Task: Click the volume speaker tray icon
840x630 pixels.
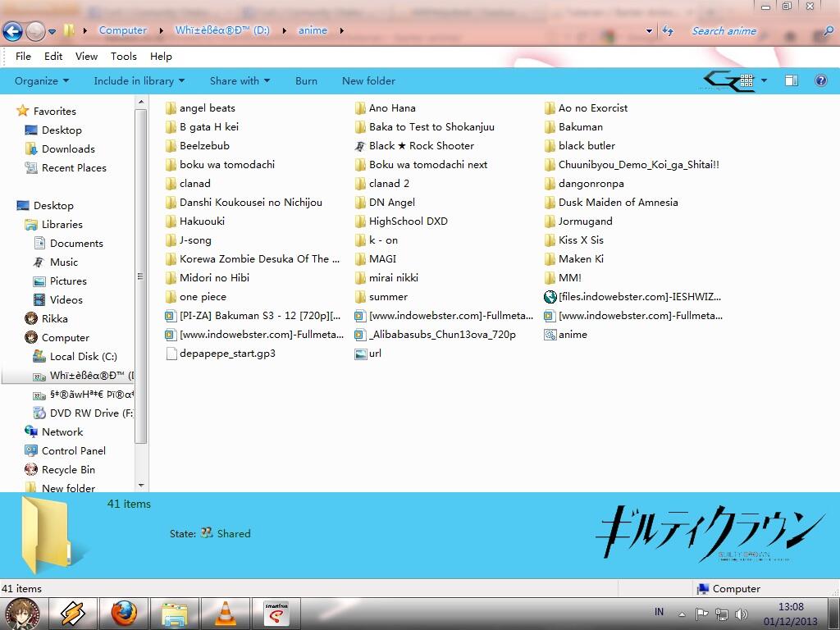Action: (x=741, y=614)
